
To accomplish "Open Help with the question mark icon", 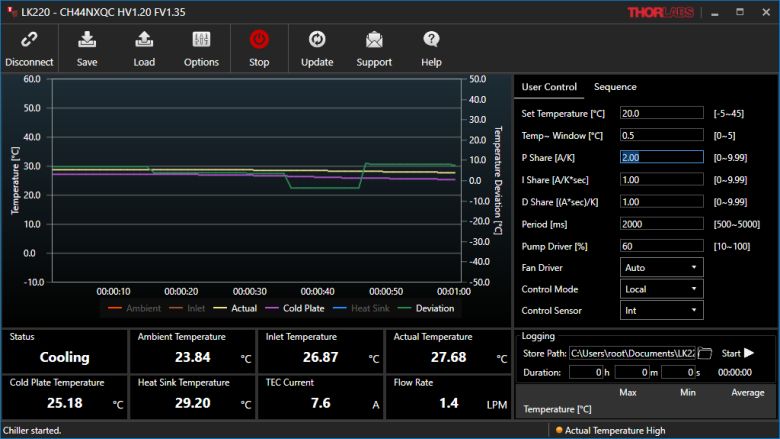I will 431,41.
